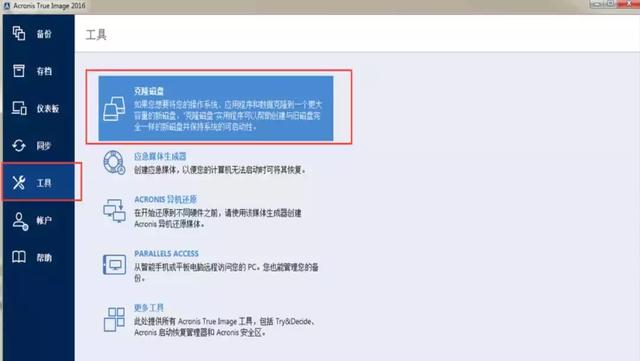Open the 应急媒体生成器 link
This screenshot has width=640, height=361.
point(160,156)
